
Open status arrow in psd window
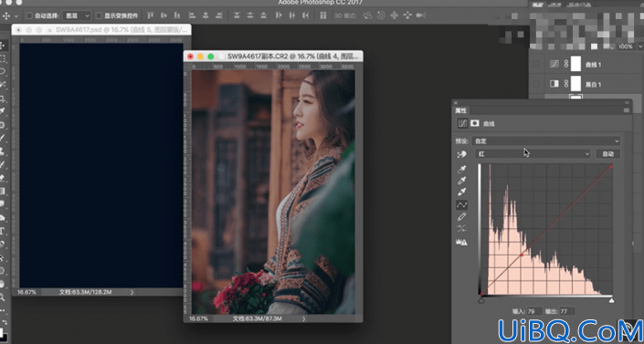pyautogui.click(x=132, y=292)
